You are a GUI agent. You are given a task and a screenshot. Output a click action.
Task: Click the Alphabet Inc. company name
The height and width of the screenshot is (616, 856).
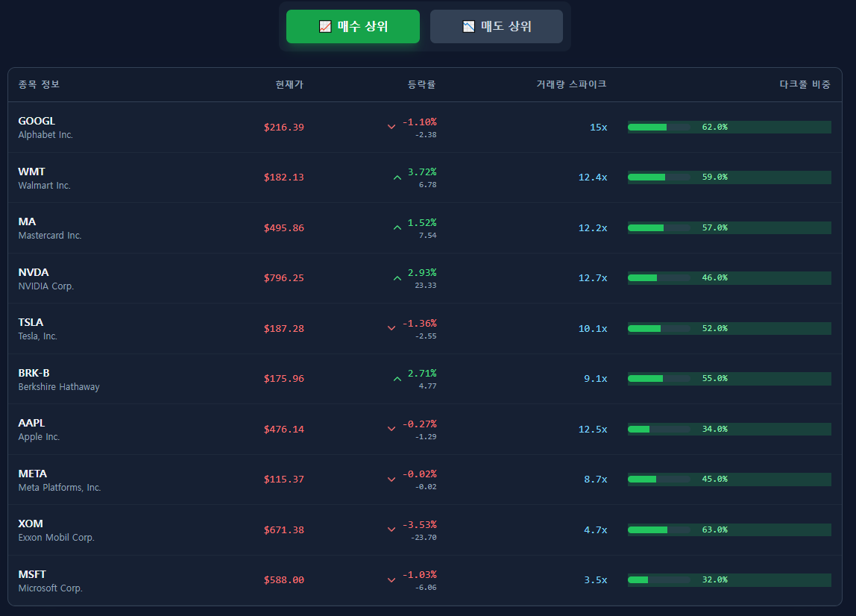(45, 135)
